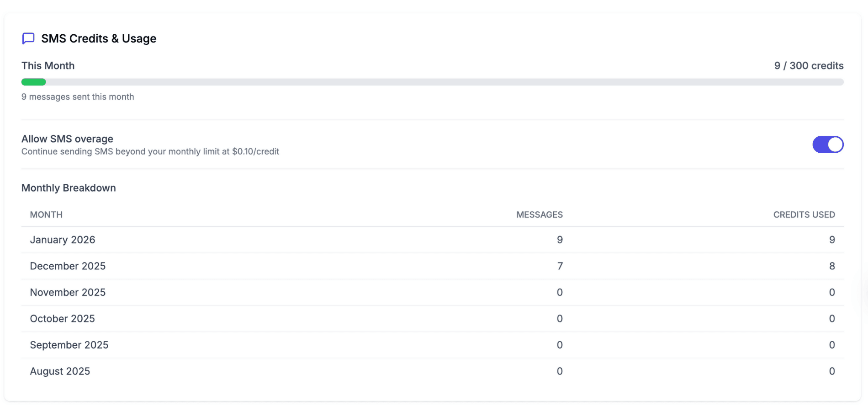
Task: Click the Allow SMS overage label
Action: (x=67, y=139)
